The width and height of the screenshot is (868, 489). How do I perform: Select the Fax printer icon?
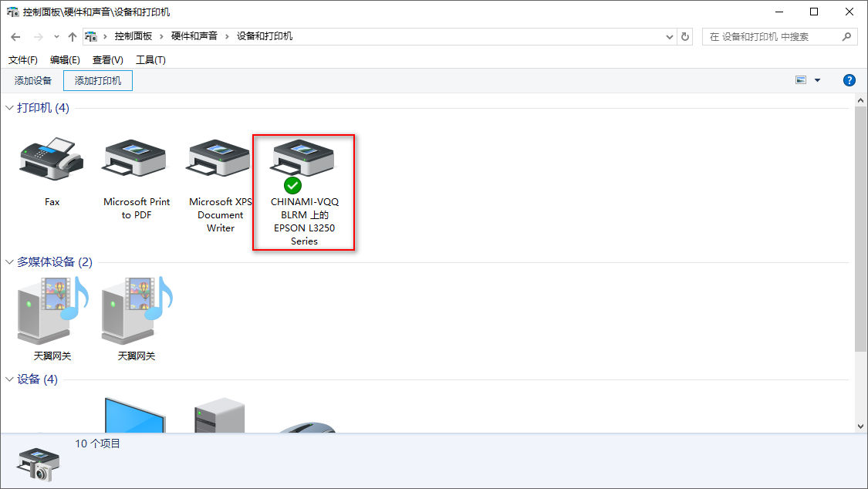tap(52, 160)
